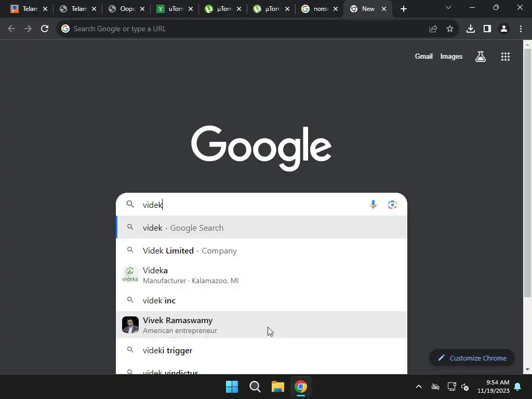Select the Videka Manufacturer suggestion
Viewport: 532px width, 399px height.
[x=262, y=275]
